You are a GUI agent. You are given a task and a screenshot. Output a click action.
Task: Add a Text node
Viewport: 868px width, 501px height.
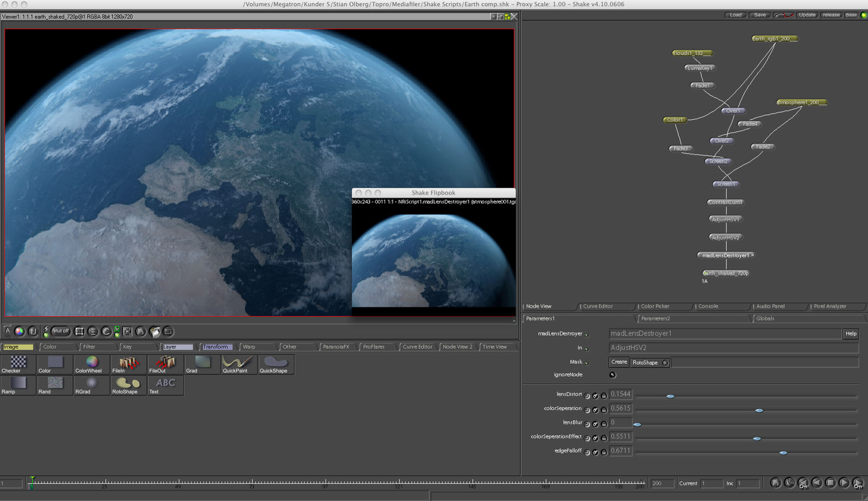point(165,385)
